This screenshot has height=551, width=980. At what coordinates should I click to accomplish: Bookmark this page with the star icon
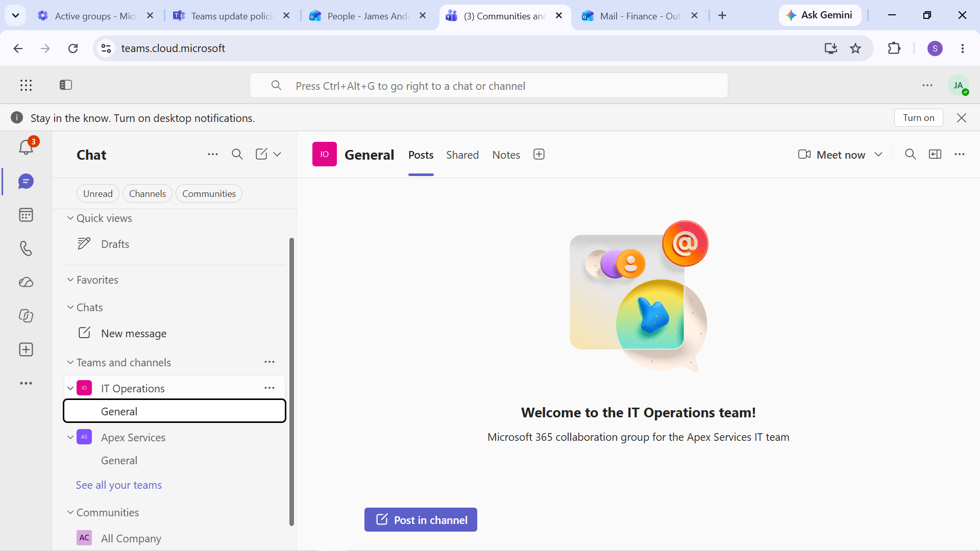(x=855, y=48)
